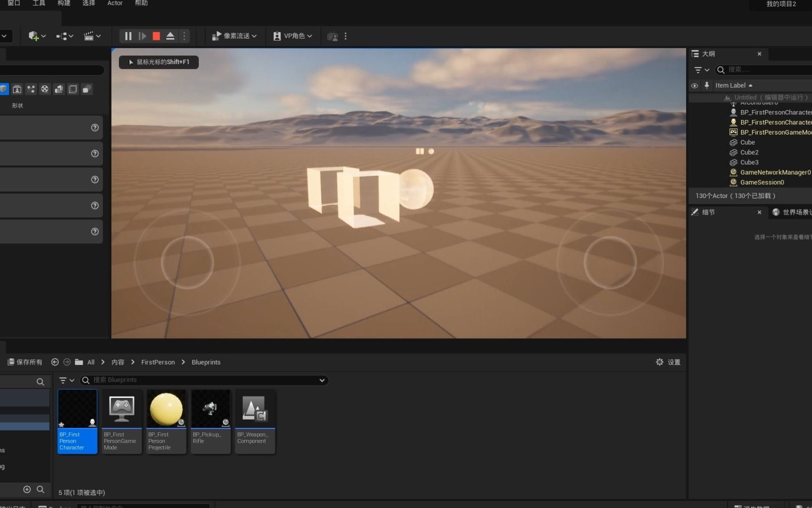The width and height of the screenshot is (812, 508).
Task: Click the Blueprints breadcrumb
Action: (206, 362)
